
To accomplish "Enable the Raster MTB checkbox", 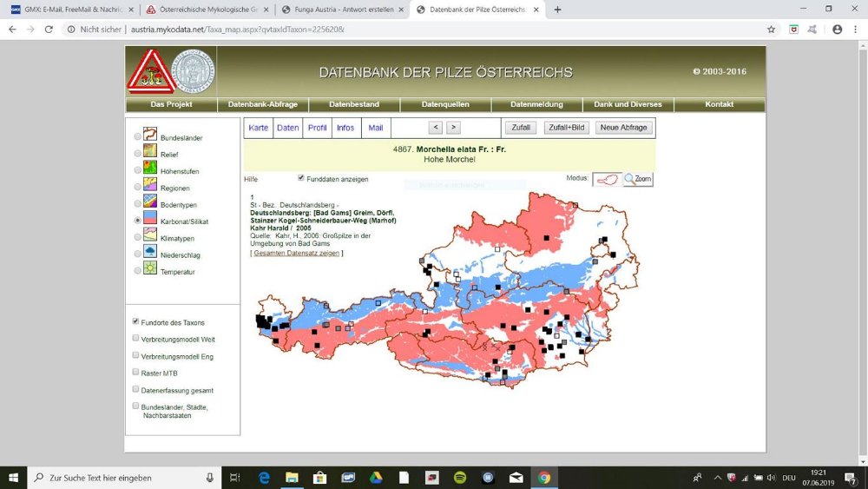I will click(x=135, y=372).
